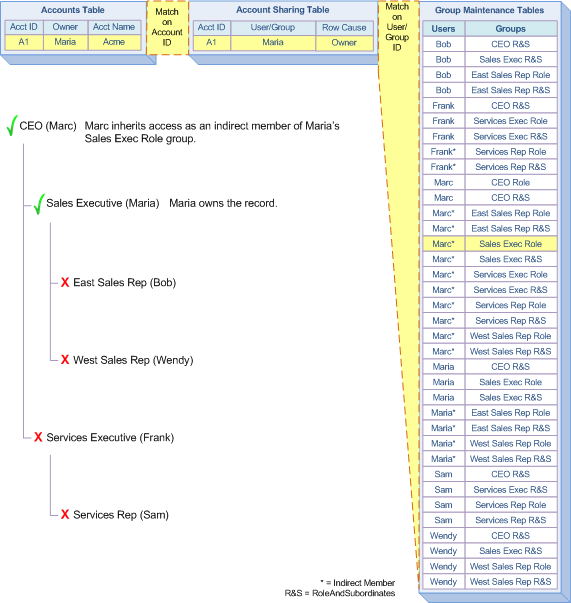The image size is (571, 603).
Task: Click the 'Acct ID' header in Accounts Table
Action: (x=24, y=27)
